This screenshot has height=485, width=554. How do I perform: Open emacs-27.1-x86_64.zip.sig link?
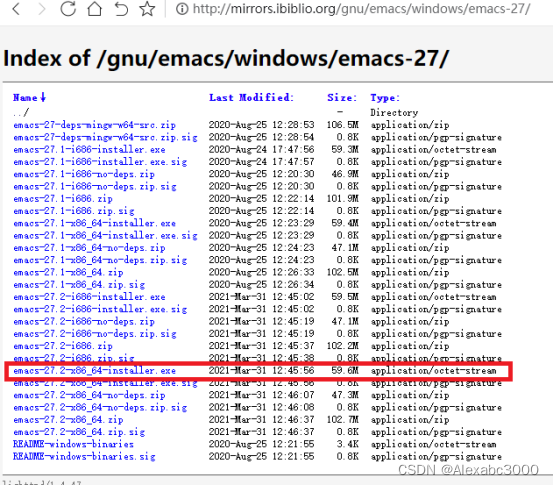(x=79, y=285)
